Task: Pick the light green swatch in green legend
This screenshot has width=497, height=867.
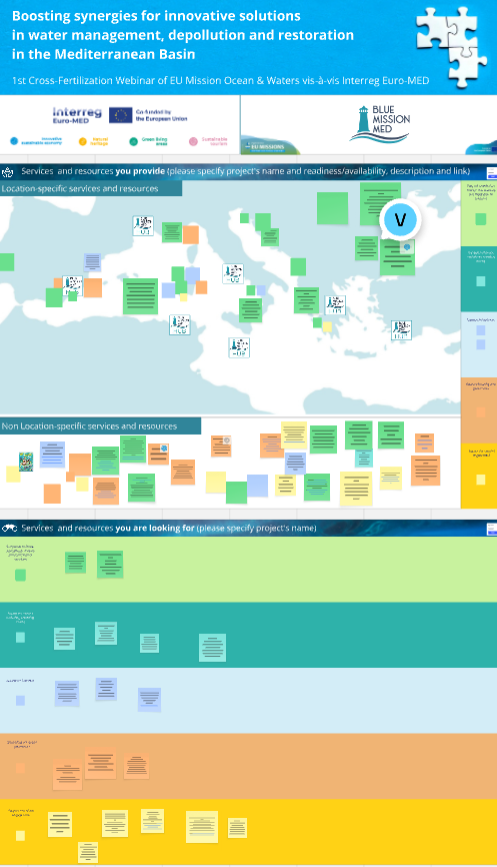Action: (480, 219)
